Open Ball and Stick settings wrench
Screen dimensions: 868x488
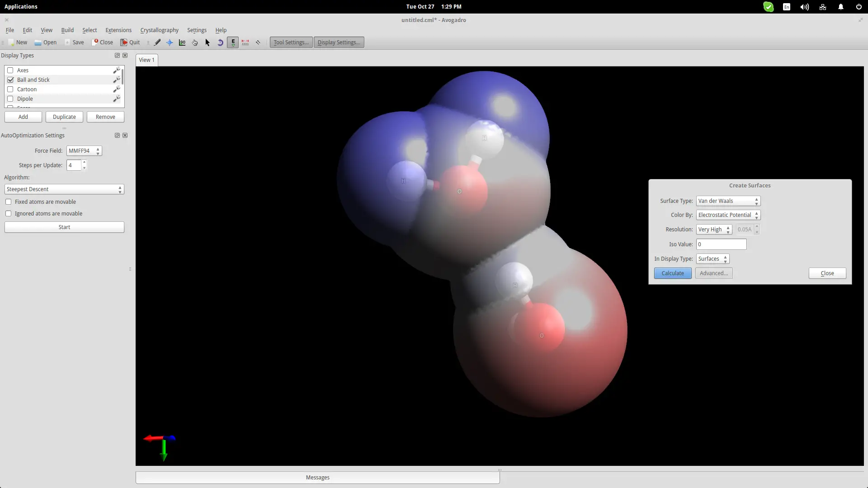tap(117, 80)
